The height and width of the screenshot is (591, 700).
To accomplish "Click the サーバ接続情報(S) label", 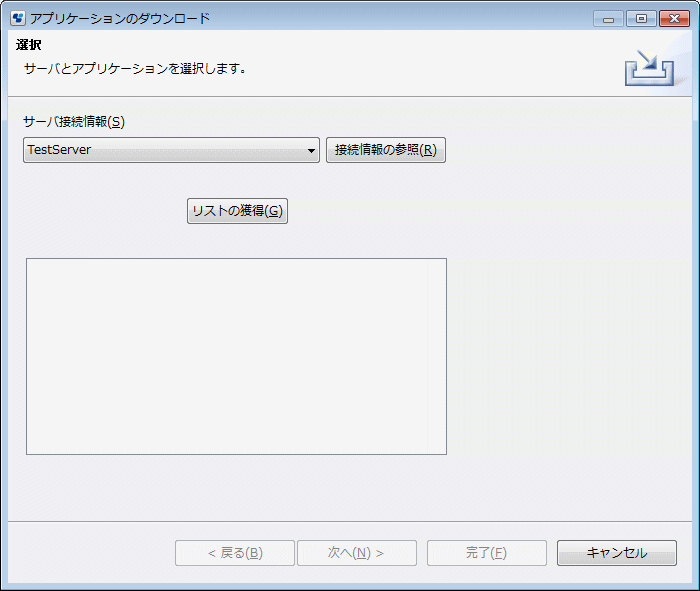I will coord(74,121).
